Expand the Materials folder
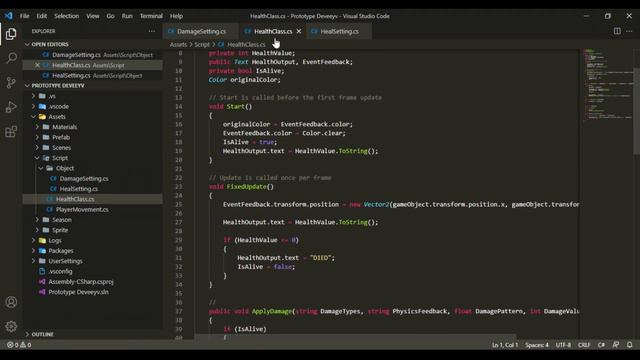The image size is (640, 360). (x=64, y=127)
